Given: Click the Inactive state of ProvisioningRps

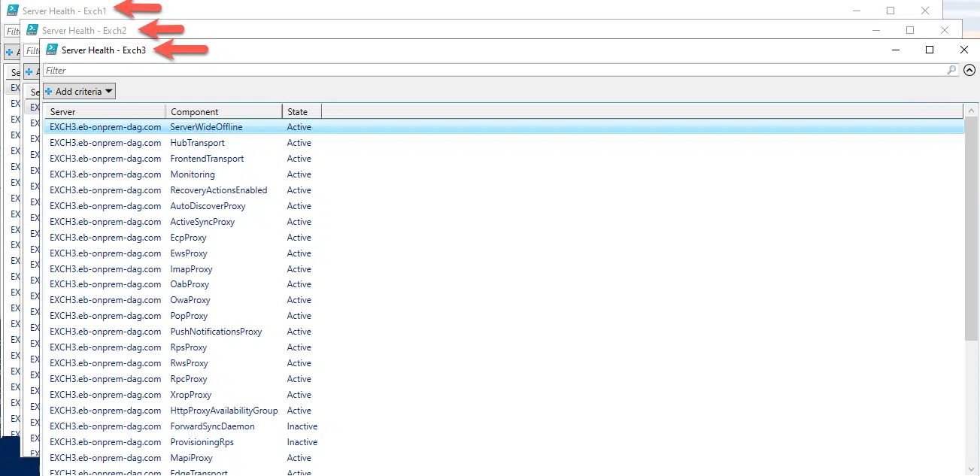Looking at the screenshot, I should [x=302, y=442].
